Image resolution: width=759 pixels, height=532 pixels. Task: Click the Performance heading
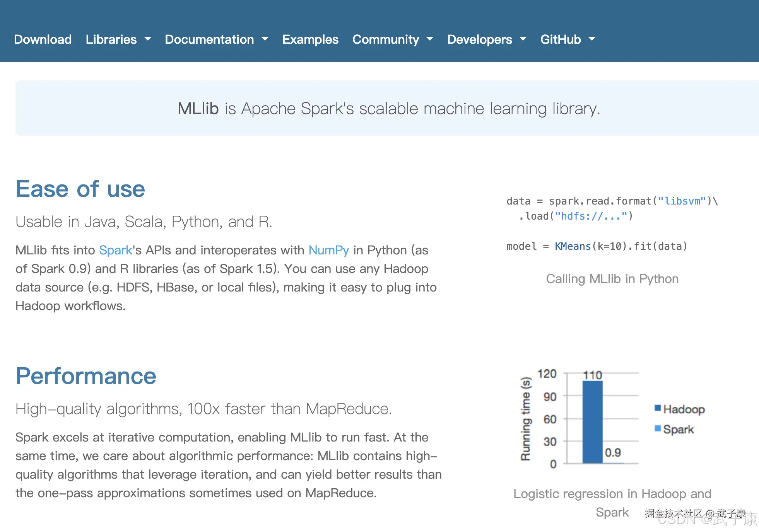pos(85,375)
